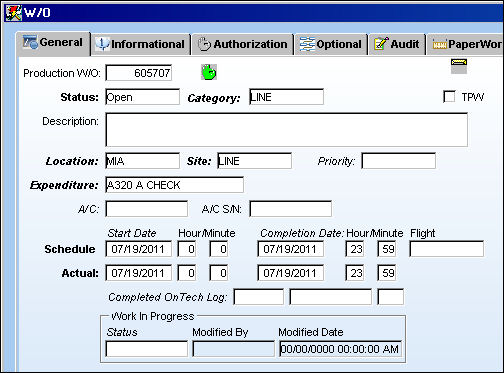The width and height of the screenshot is (504, 373).
Task: Click the Site field showing LINE
Action: point(254,161)
